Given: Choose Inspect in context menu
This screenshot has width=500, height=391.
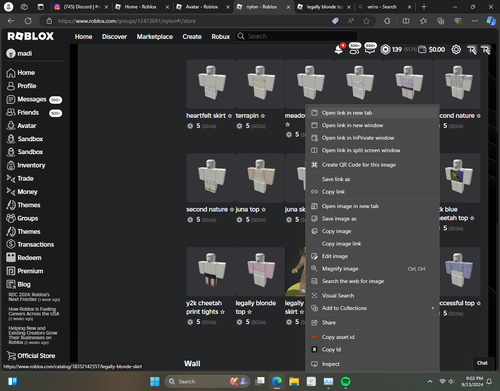Looking at the screenshot, I should pos(372,364).
